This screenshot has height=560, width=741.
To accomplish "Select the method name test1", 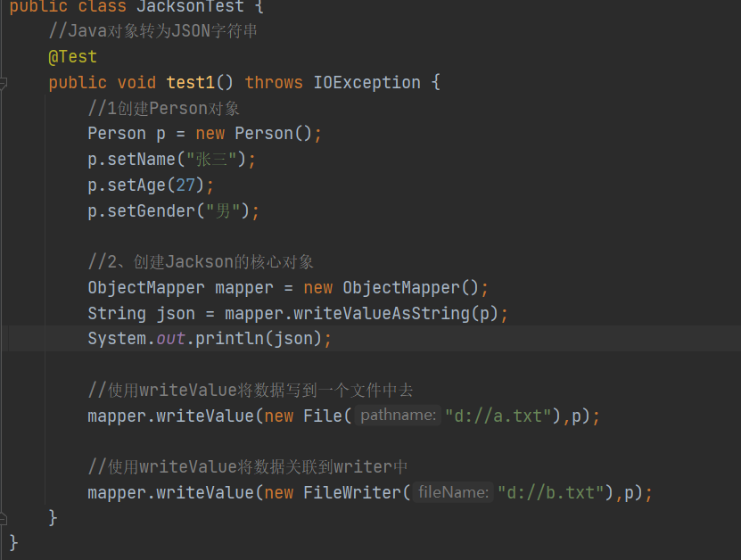I will tap(191, 83).
